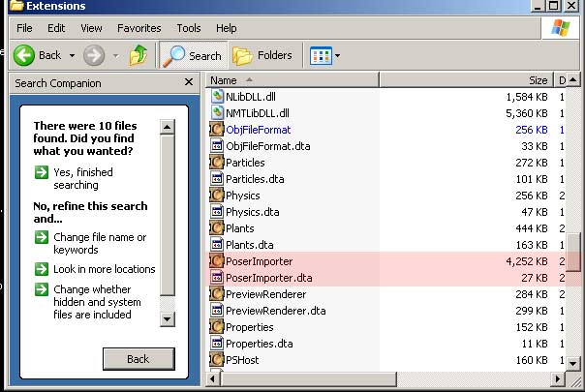The width and height of the screenshot is (585, 392).
Task: Toggle the Search magnifier toolbar button
Action: pos(193,55)
